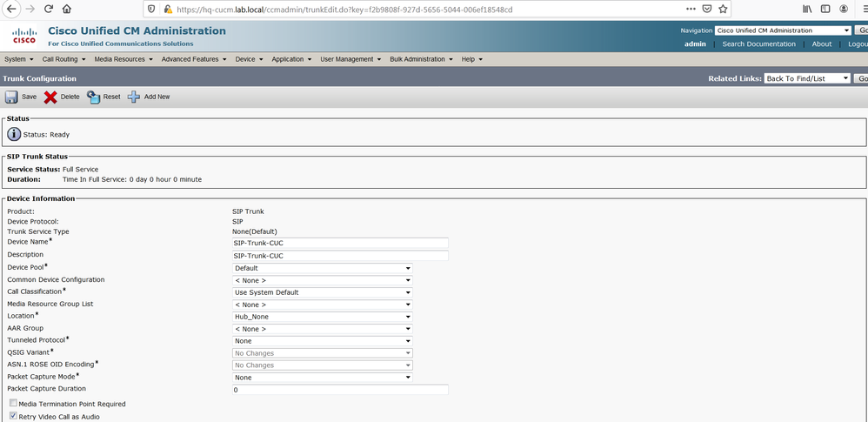Image resolution: width=868 pixels, height=422 pixels.
Task: Click the admin user link
Action: (695, 44)
